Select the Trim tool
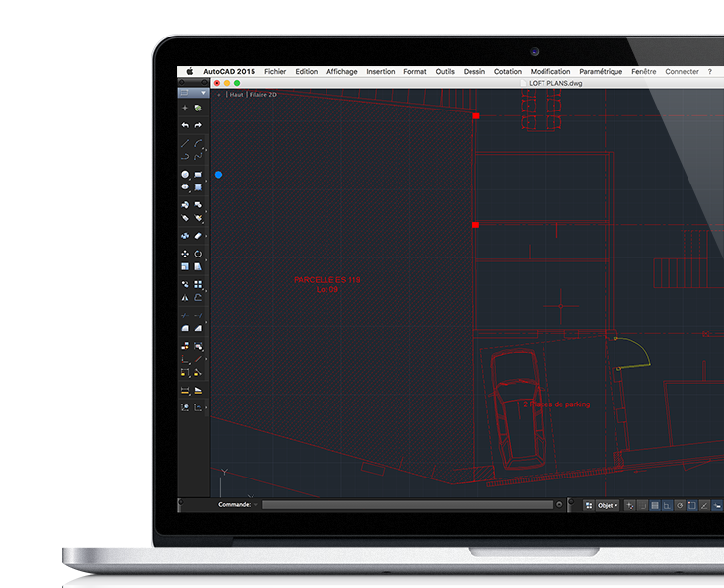The image size is (724, 588). pos(185,316)
